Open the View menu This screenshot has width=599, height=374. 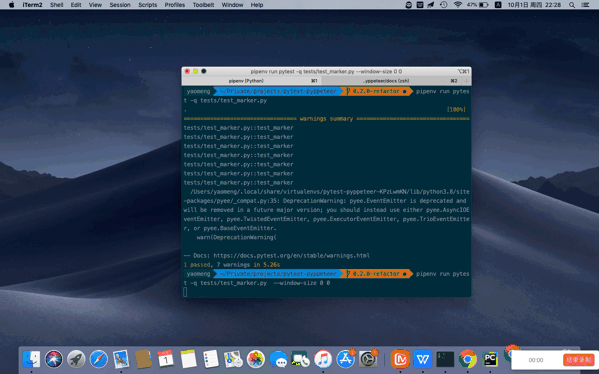click(95, 5)
